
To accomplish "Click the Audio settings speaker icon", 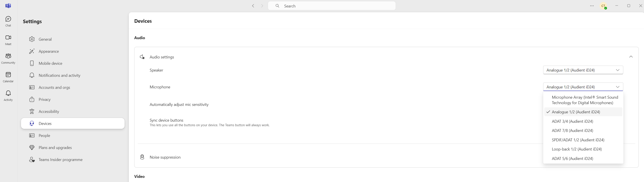I will point(142,57).
